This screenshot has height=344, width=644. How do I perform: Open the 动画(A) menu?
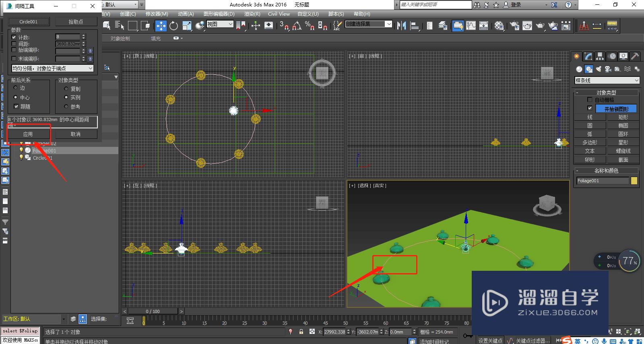pyautogui.click(x=186, y=14)
